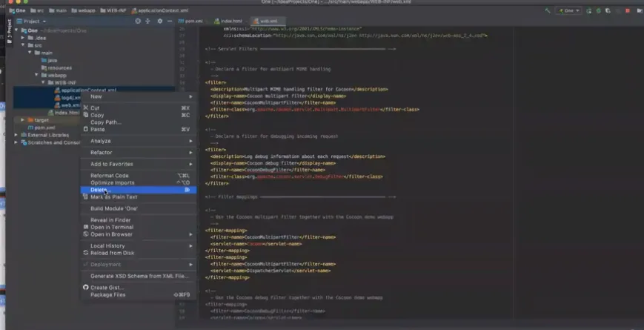Open the Project view selector dropdown
644x330 pixels.
pyautogui.click(x=32, y=21)
